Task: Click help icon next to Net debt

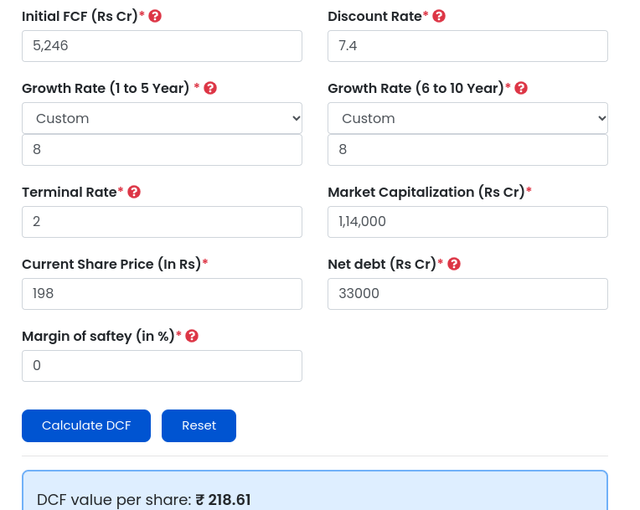Action: click(454, 264)
